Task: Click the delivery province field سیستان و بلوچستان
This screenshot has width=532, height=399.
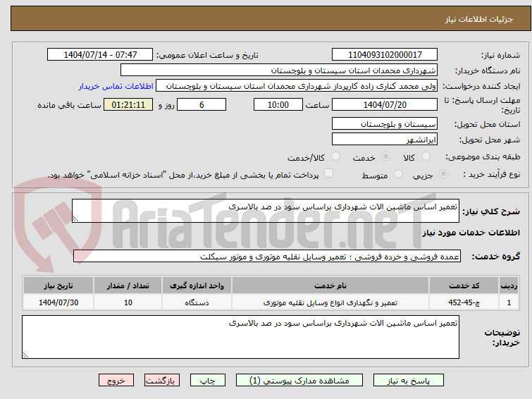Action: (x=385, y=124)
